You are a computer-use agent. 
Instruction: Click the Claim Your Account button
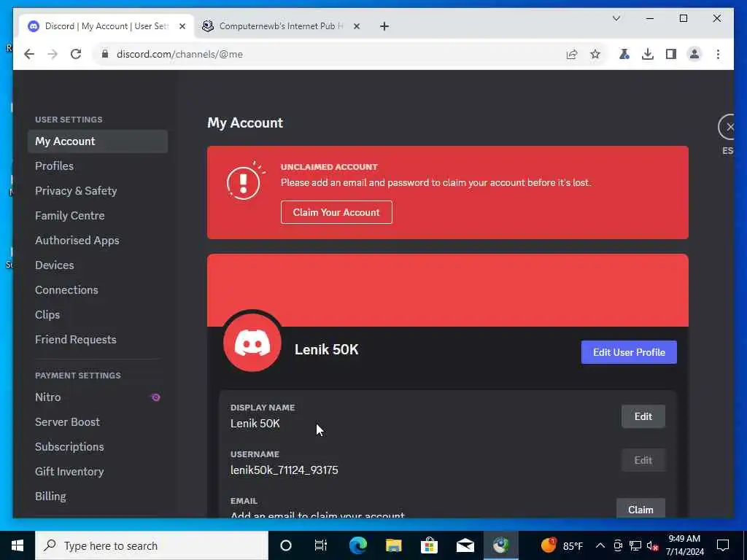pos(336,212)
